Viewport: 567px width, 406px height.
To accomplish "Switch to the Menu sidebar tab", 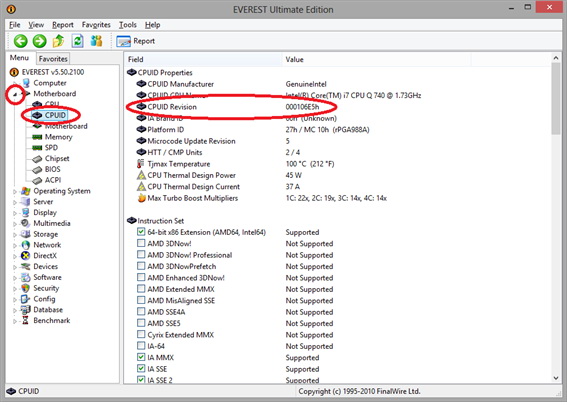I will [x=19, y=58].
